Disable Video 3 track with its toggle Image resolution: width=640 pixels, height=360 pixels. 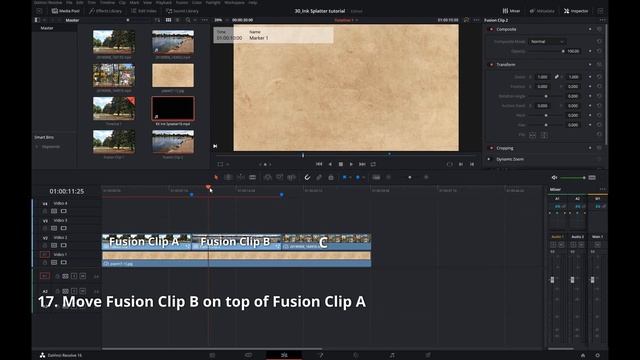coord(64,229)
